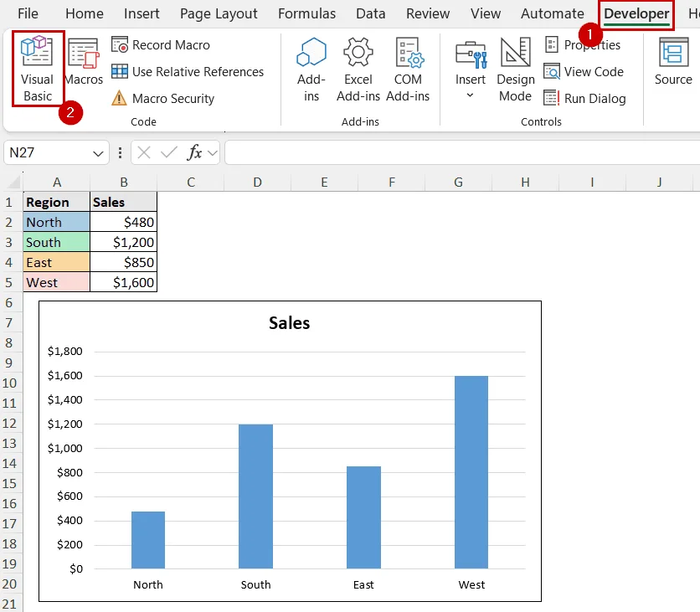
Task: Switch to the Review tab
Action: point(428,14)
